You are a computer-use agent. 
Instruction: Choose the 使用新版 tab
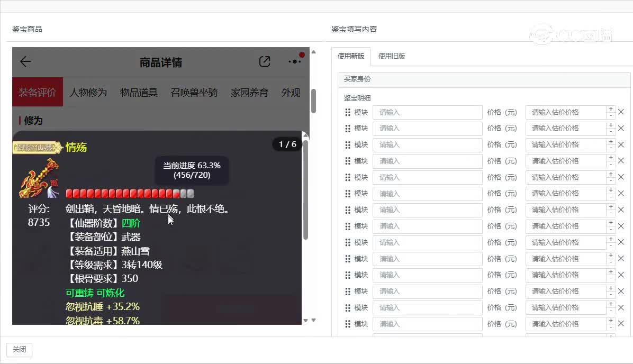coord(351,56)
